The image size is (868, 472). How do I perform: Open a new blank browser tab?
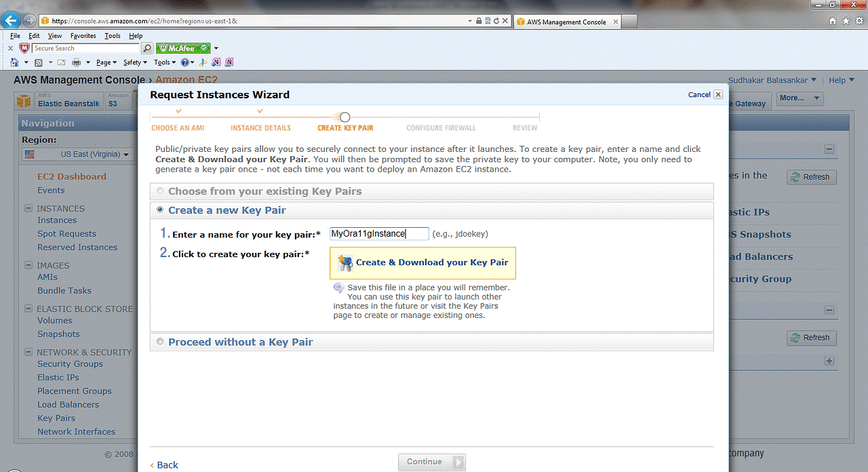click(629, 21)
